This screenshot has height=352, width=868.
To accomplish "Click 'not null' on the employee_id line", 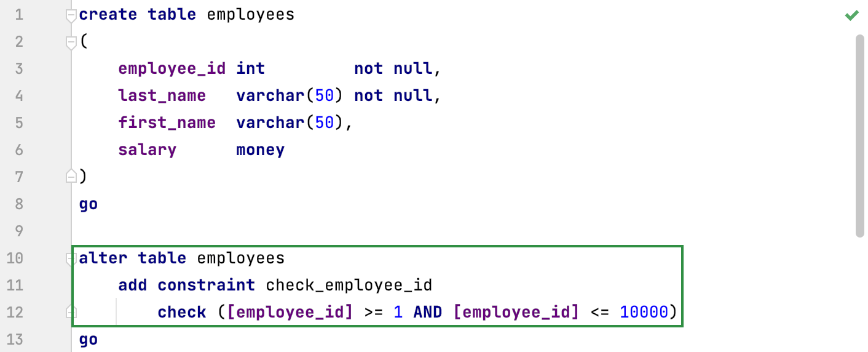I will click(x=393, y=68).
